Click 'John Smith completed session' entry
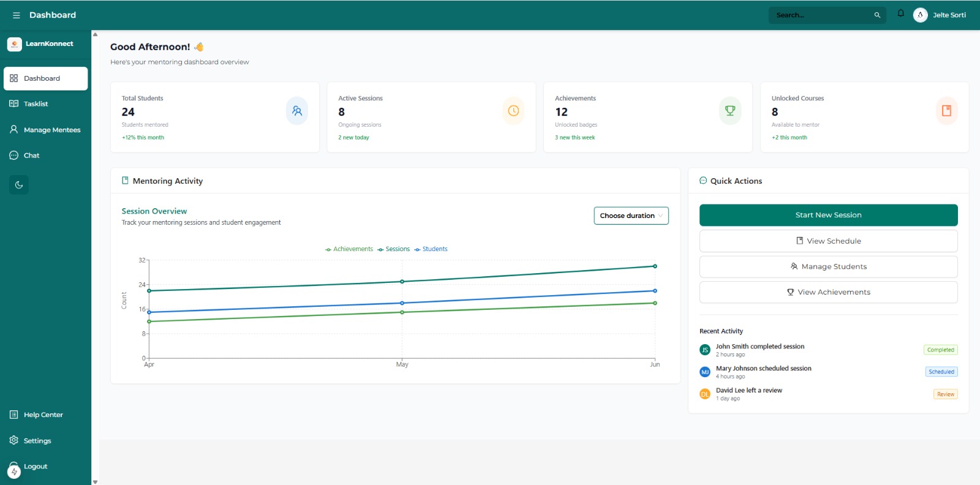The height and width of the screenshot is (485, 980). (760, 347)
